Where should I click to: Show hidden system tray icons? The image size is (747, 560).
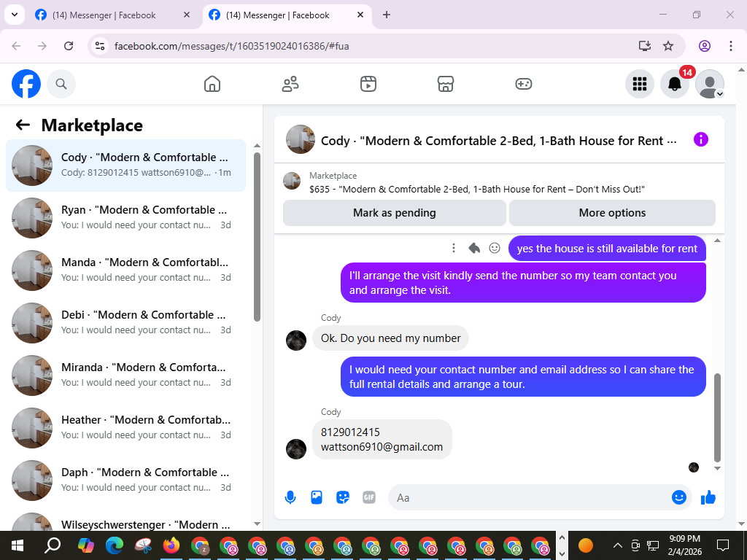click(617, 545)
